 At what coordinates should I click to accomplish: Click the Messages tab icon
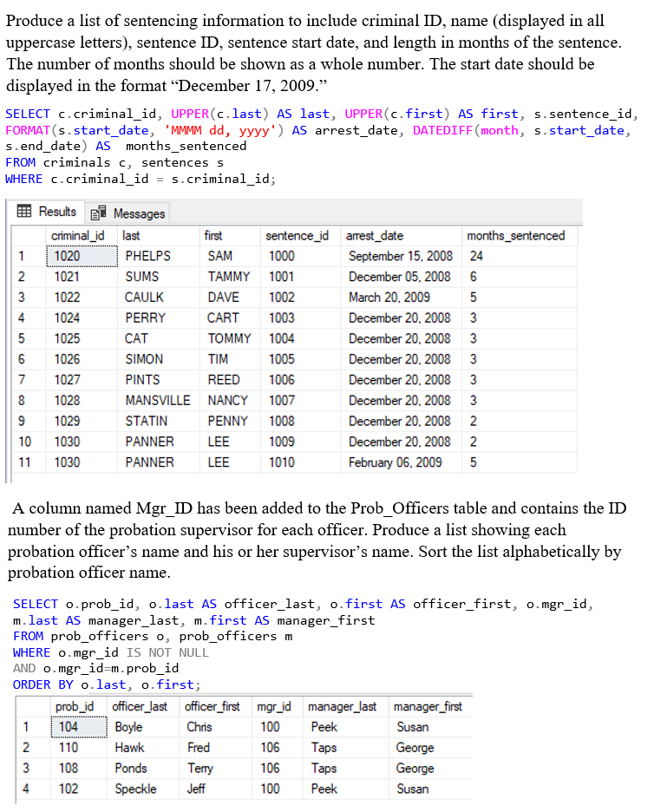click(99, 213)
